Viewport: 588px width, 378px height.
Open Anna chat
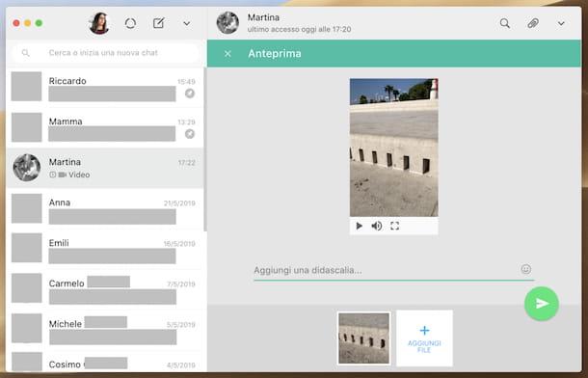(105, 208)
